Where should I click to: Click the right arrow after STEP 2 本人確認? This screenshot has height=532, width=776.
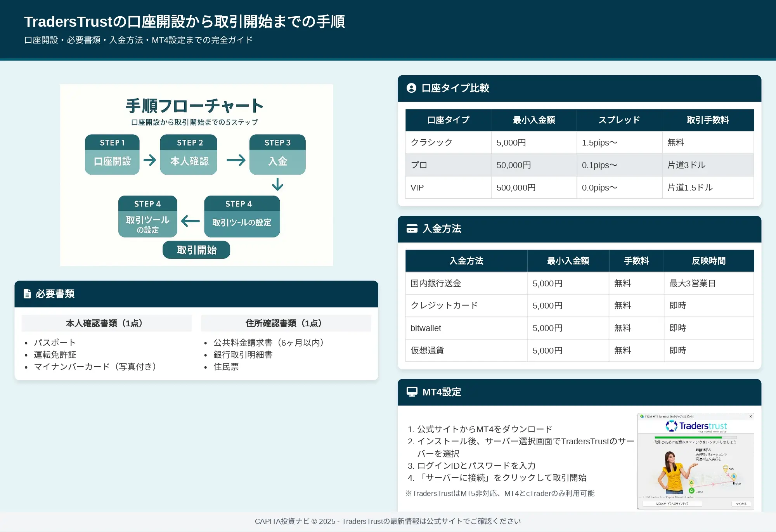236,160
